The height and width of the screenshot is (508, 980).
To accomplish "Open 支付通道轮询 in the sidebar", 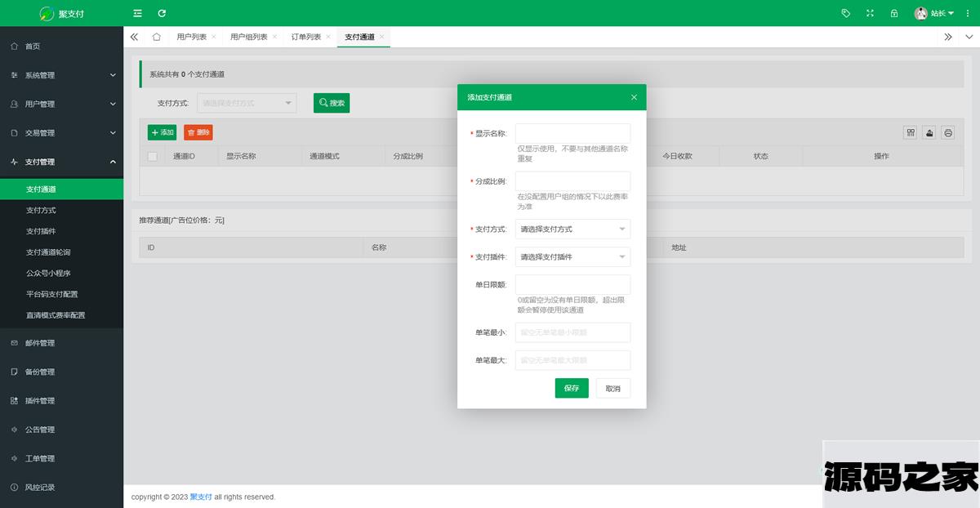I will (48, 252).
